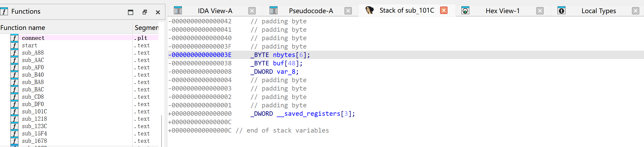644x147 pixels.
Task: Close the Stack of sub_101C tab
Action: [x=444, y=10]
